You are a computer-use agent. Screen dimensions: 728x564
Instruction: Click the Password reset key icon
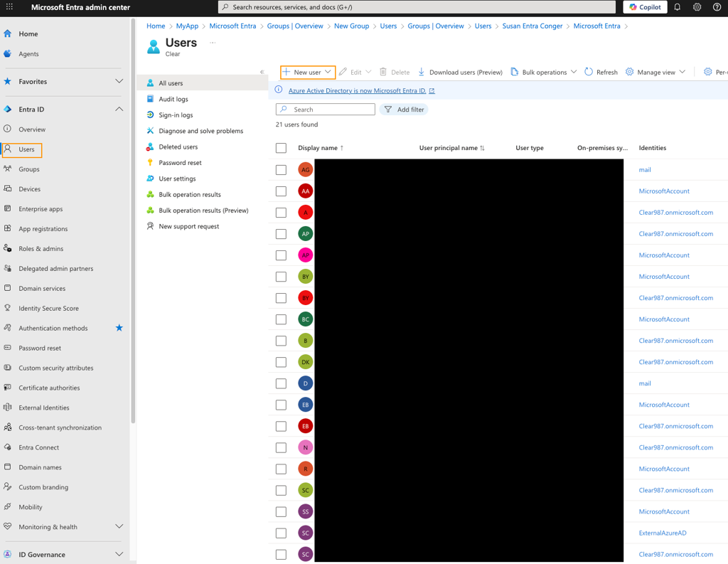pos(150,163)
